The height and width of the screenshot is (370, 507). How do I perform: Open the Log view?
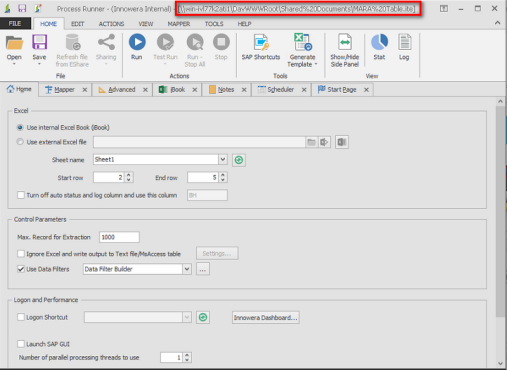click(404, 47)
